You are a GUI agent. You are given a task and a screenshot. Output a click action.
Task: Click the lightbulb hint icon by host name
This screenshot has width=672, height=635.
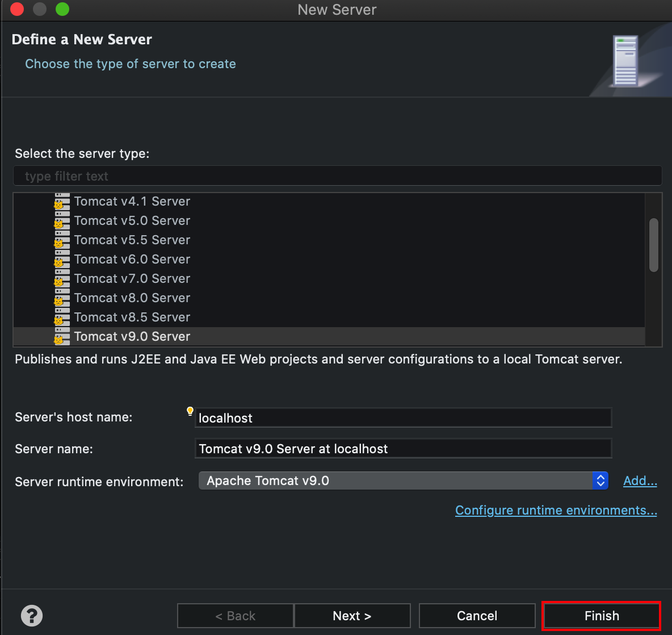pos(190,411)
